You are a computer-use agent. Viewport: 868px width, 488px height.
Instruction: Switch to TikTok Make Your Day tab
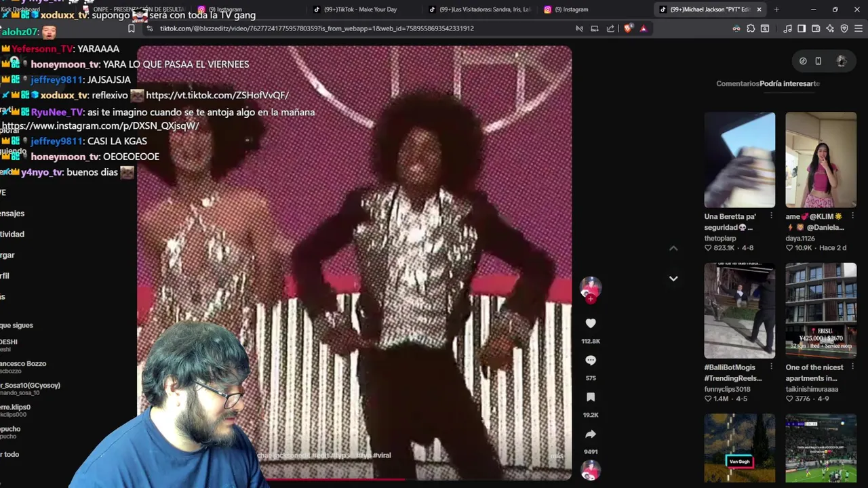tap(361, 9)
